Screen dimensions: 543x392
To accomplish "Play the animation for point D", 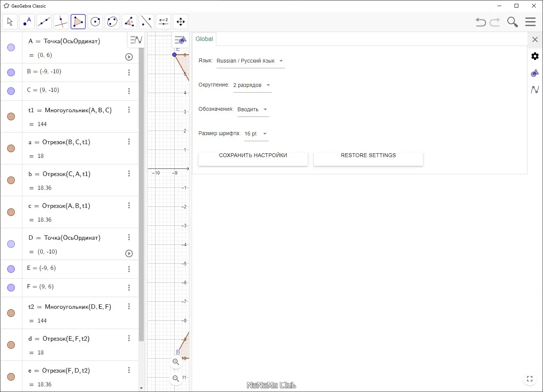I will [x=129, y=253].
